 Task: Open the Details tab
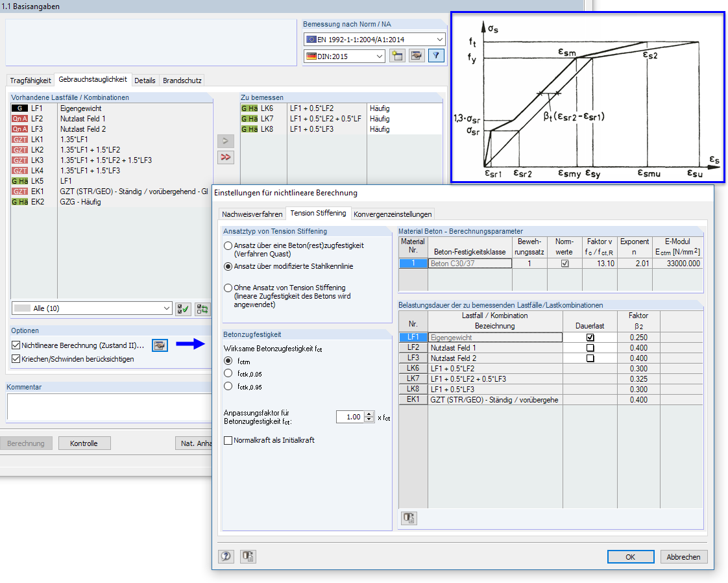(145, 81)
